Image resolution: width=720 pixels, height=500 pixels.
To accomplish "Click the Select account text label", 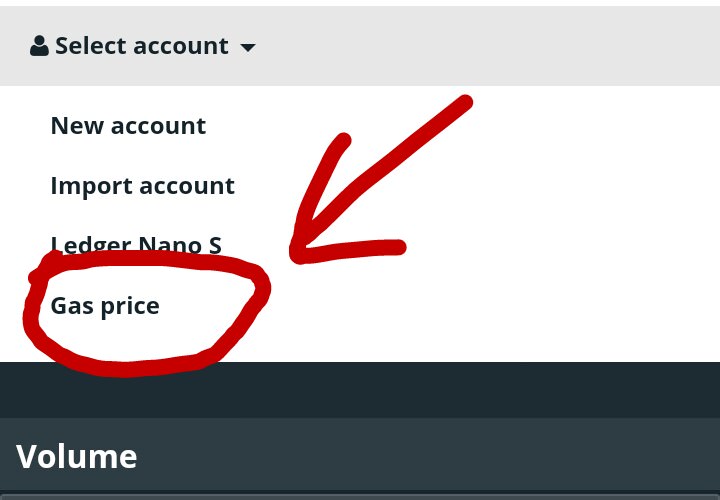I will click(142, 46).
